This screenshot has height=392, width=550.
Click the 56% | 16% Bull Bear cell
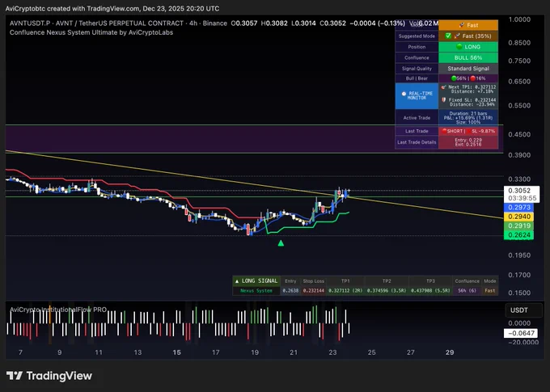pos(468,78)
